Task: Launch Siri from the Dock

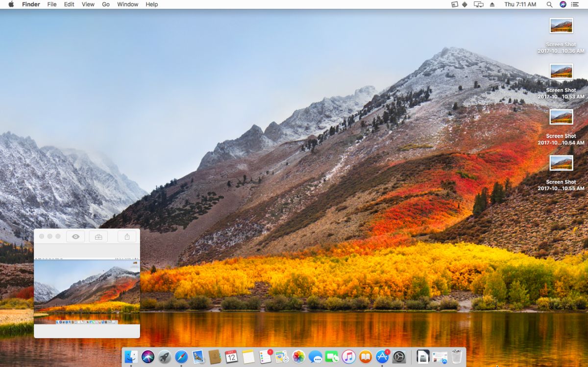Action: click(148, 357)
